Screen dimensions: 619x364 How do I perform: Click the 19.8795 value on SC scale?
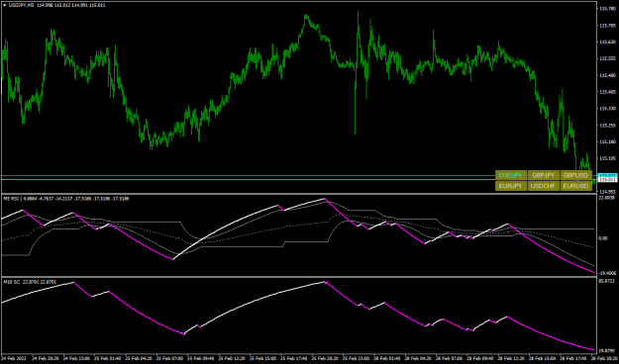[x=607, y=350]
